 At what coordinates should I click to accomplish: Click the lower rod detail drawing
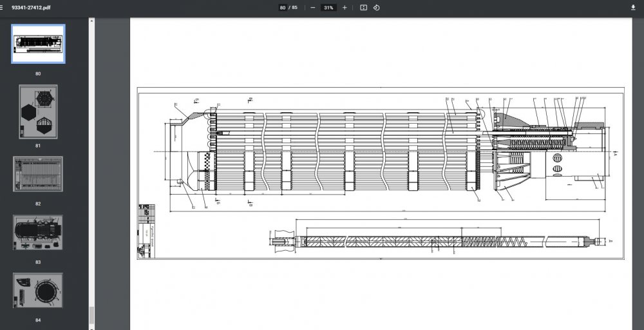point(438,242)
